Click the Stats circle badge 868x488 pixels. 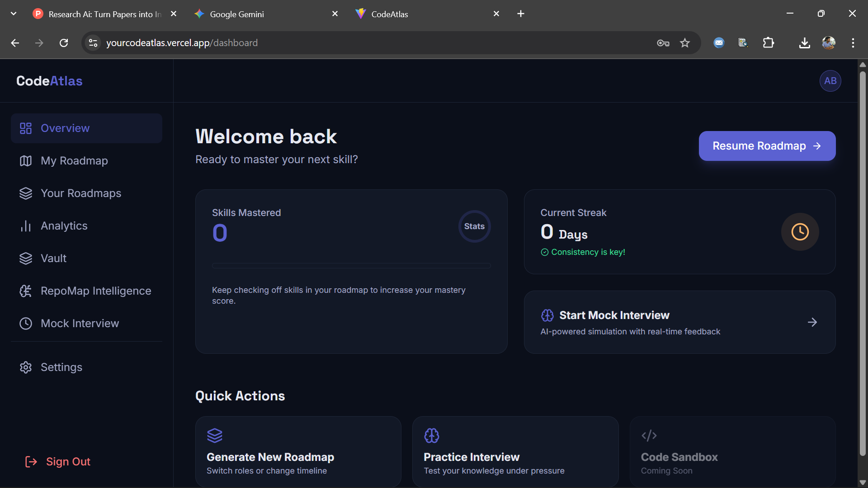tap(474, 226)
